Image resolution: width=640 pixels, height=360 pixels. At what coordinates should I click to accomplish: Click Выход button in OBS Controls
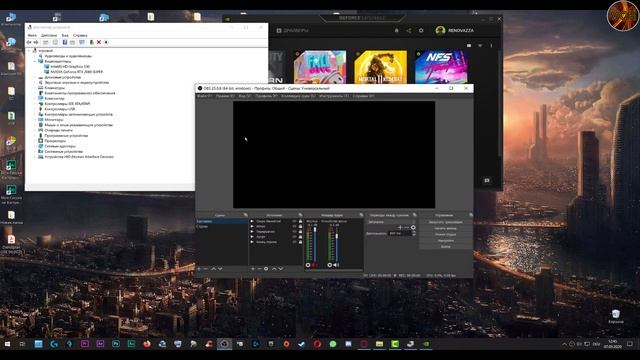(x=445, y=247)
